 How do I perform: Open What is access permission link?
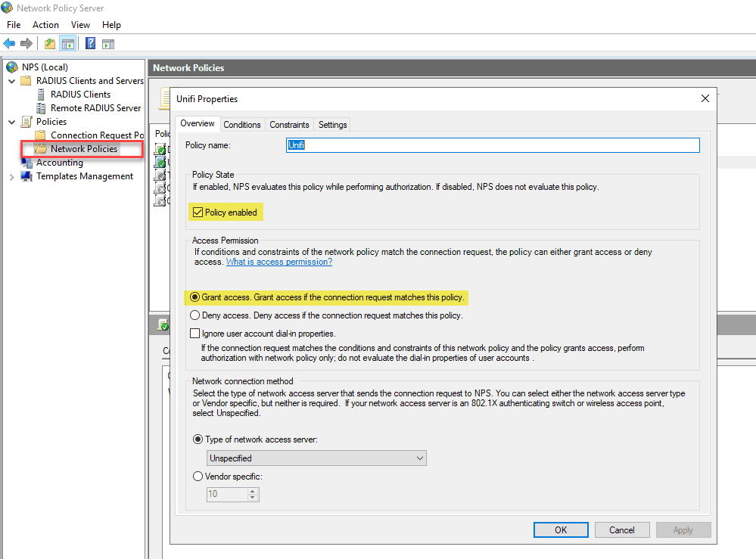(279, 262)
